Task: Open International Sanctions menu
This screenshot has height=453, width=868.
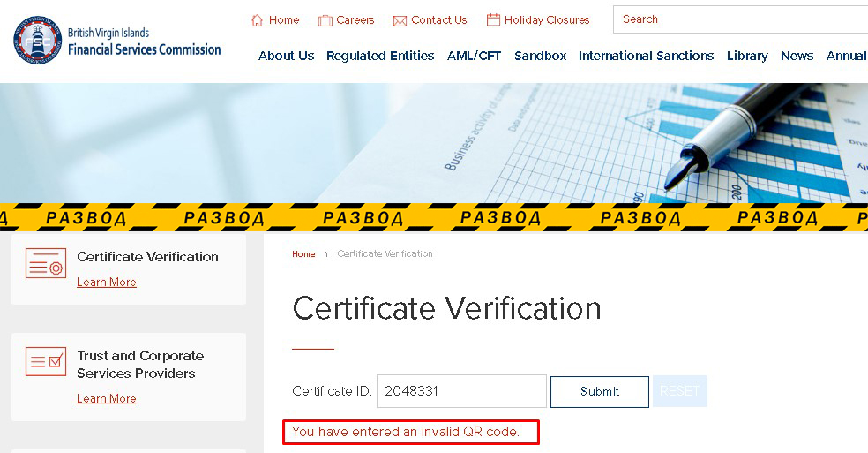Action: [646, 56]
